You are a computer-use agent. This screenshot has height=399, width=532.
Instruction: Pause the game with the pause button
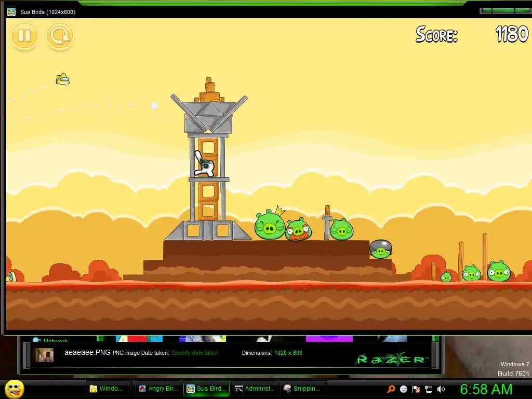[x=24, y=35]
